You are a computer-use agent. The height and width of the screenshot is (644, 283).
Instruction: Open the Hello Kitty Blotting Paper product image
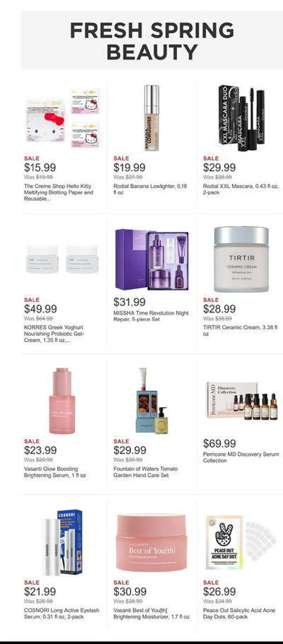click(x=63, y=118)
